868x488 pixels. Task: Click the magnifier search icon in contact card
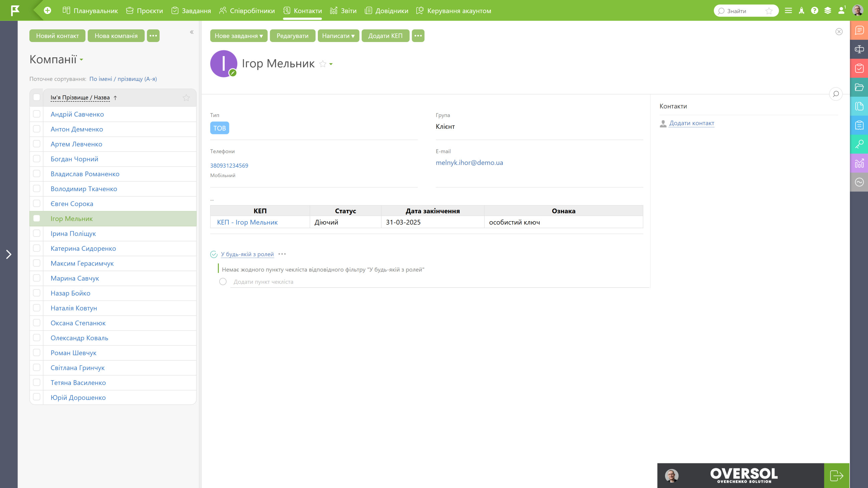pyautogui.click(x=836, y=94)
